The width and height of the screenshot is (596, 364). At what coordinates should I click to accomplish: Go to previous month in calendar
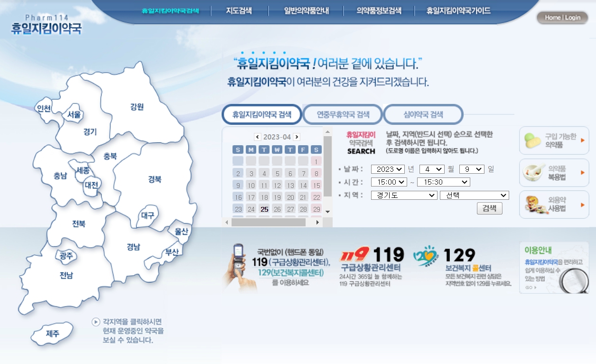[258, 137]
